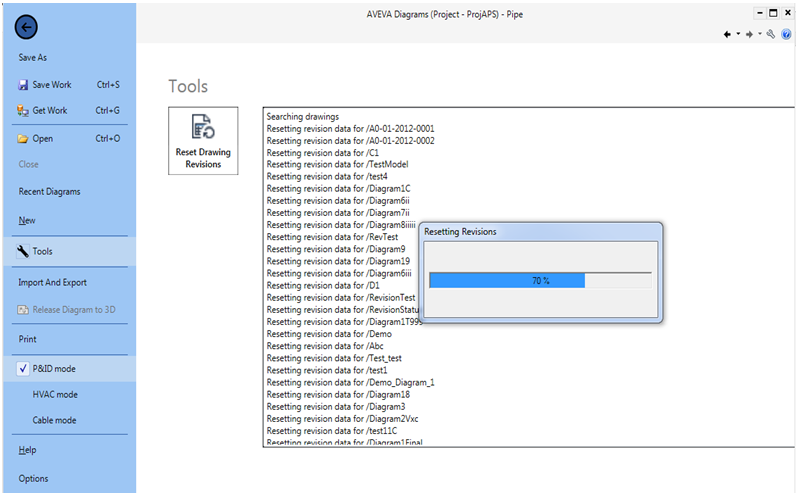Click the log line for /Abc
The width and height of the screenshot is (796, 496).
click(x=325, y=346)
